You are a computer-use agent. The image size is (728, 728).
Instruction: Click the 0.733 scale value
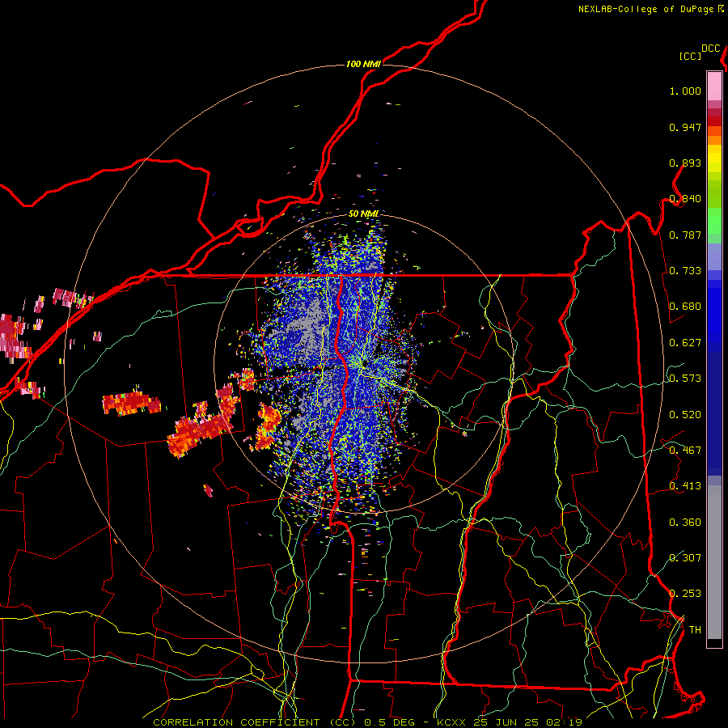685,271
